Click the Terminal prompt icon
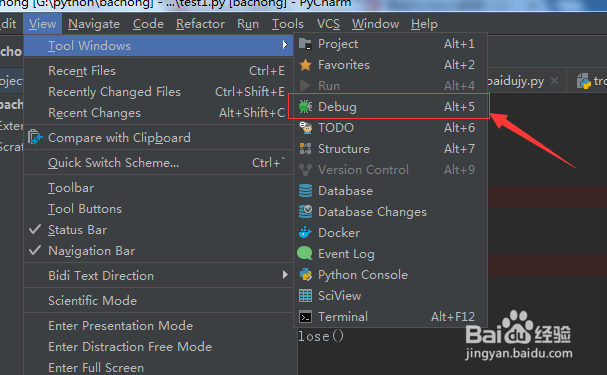This screenshot has width=607, height=375. pos(305,317)
